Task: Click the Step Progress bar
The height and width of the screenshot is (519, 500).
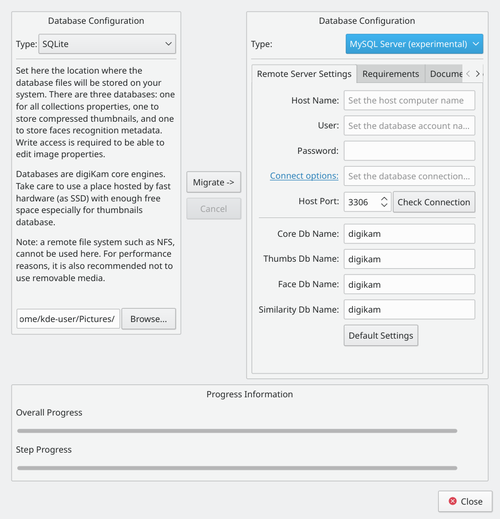Action: 237,468
